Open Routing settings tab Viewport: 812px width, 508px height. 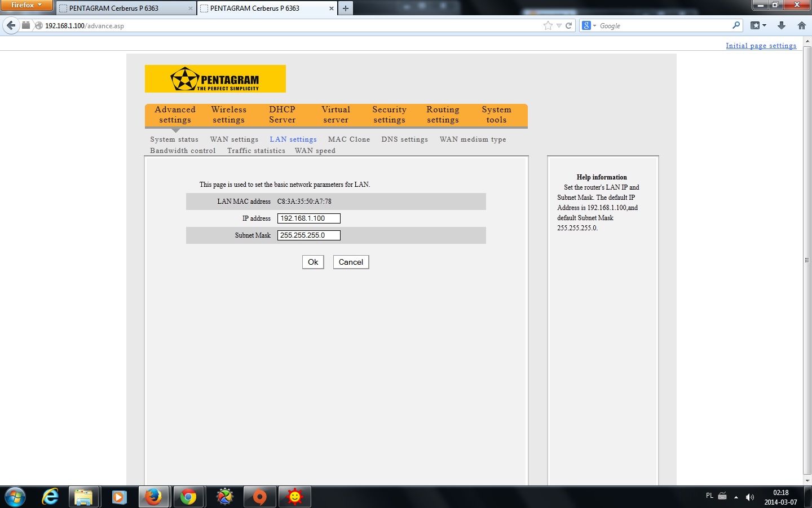click(443, 115)
